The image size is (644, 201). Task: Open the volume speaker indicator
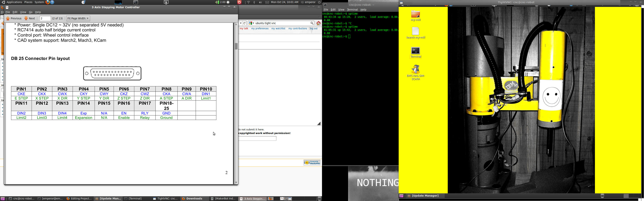260,2
